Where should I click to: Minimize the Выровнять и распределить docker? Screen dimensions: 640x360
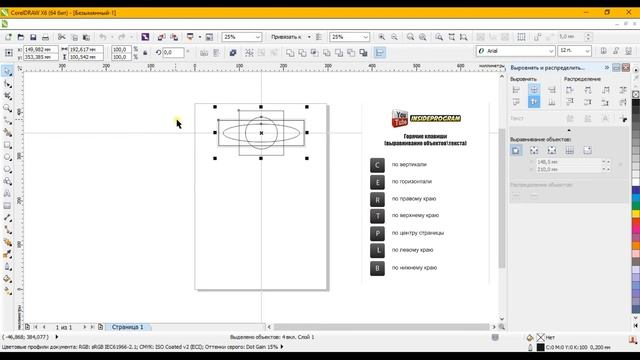(x=617, y=68)
